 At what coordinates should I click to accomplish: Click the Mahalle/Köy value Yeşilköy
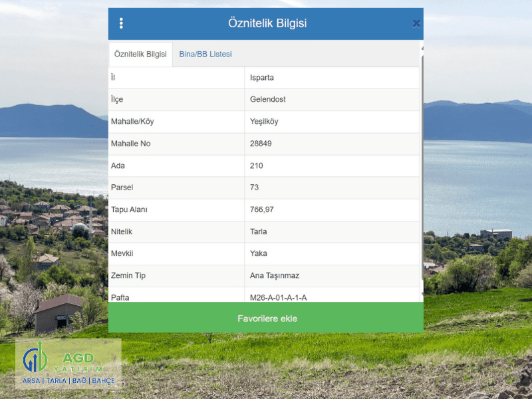pyautogui.click(x=264, y=122)
